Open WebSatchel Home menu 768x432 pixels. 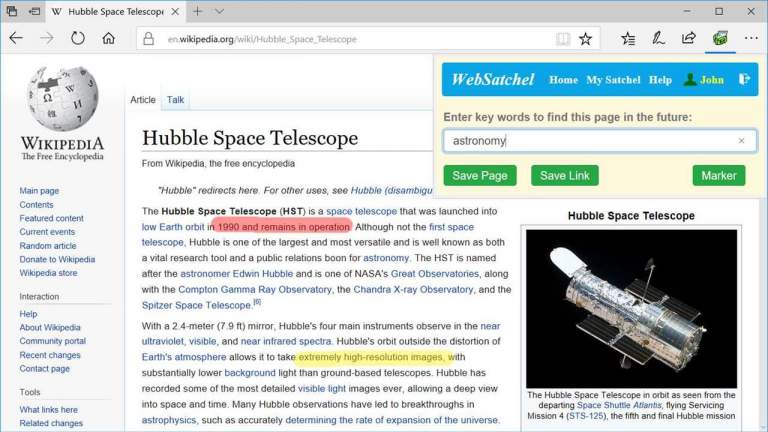(x=563, y=80)
